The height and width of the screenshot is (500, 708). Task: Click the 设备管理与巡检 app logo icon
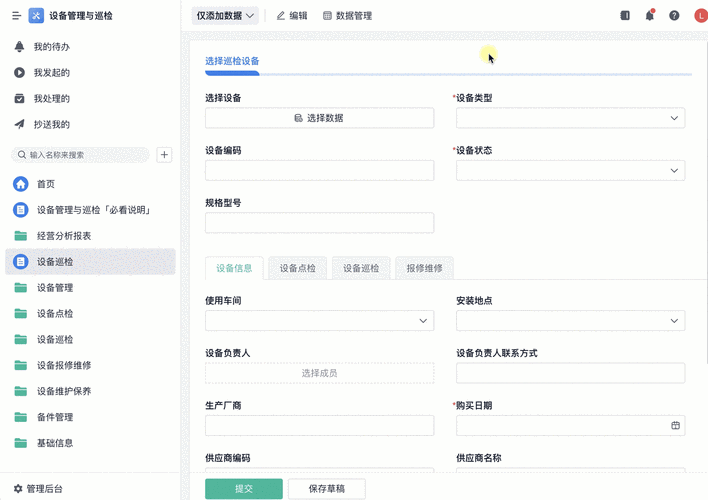tap(36, 16)
